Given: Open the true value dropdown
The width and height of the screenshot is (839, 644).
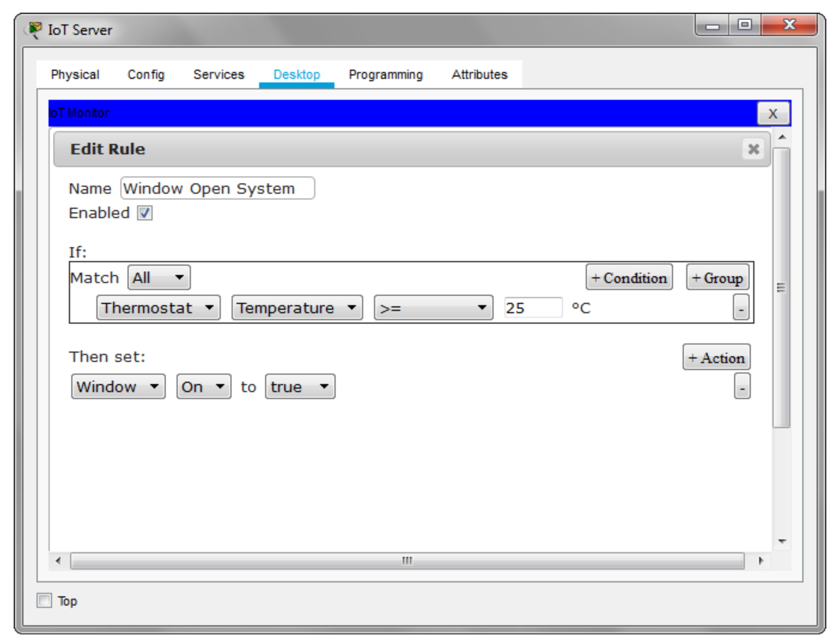Looking at the screenshot, I should tap(300, 386).
